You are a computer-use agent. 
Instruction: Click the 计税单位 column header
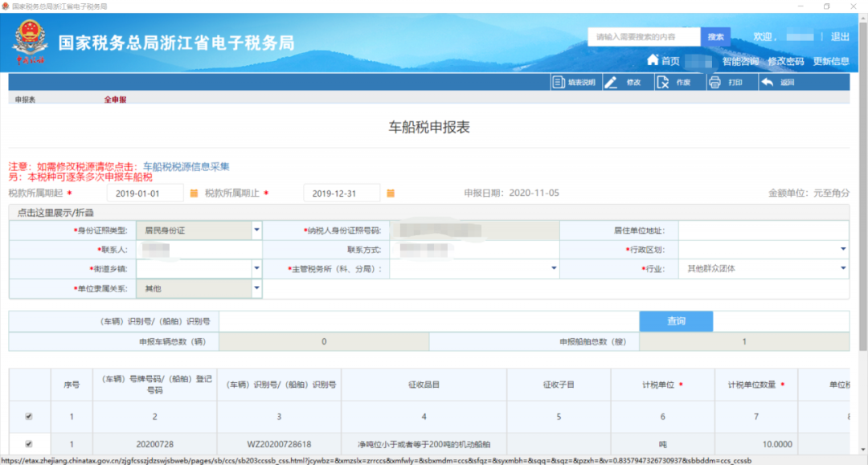[x=662, y=385]
